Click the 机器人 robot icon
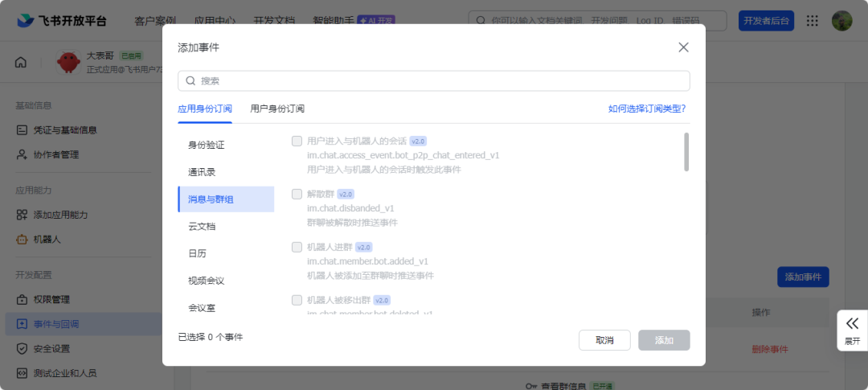 click(22, 240)
